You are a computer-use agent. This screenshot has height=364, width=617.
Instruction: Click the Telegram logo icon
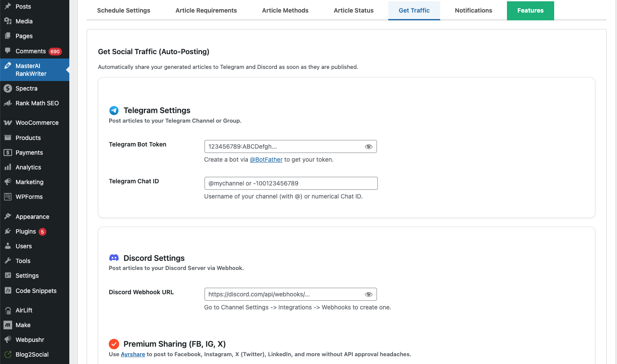point(114,110)
